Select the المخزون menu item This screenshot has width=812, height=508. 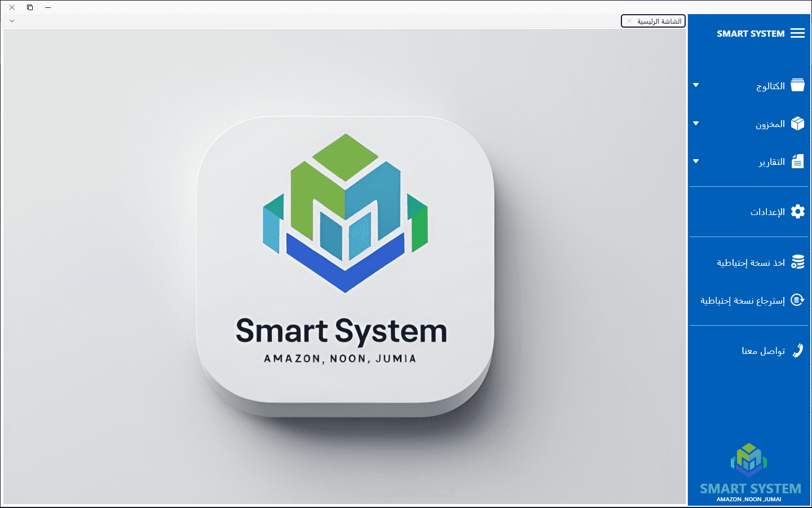click(749, 123)
